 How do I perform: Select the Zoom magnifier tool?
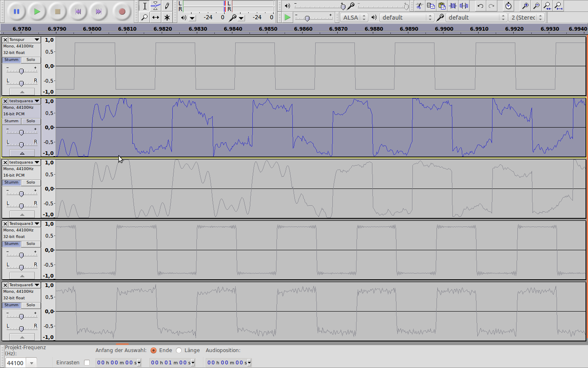(144, 17)
